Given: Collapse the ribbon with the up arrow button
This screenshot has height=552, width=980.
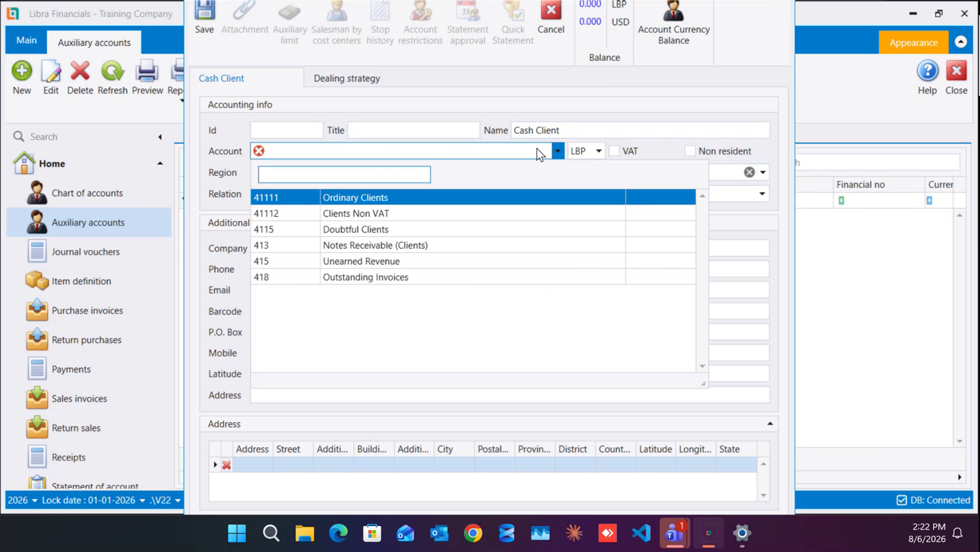Looking at the screenshot, I should [961, 42].
